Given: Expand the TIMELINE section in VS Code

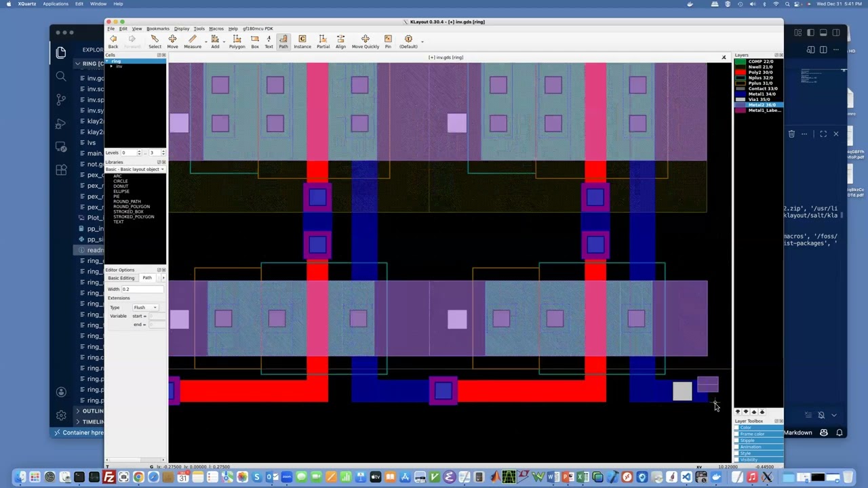Looking at the screenshot, I should pyautogui.click(x=78, y=422).
